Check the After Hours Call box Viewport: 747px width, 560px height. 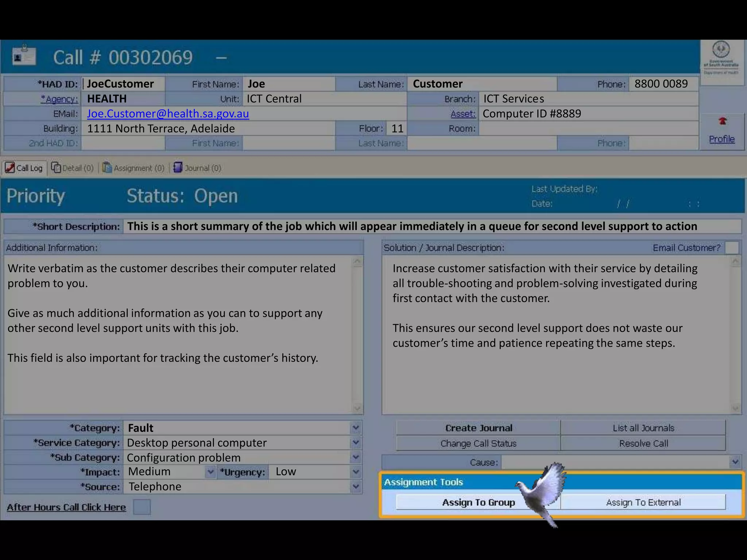[142, 507]
